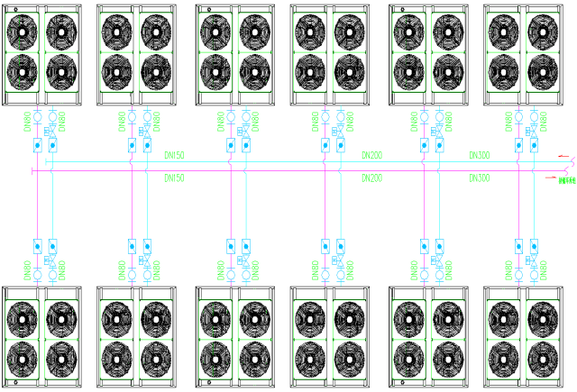Click the bottom-left unit's upper-left fan
Screen dimensions: 577x392
point(22,320)
